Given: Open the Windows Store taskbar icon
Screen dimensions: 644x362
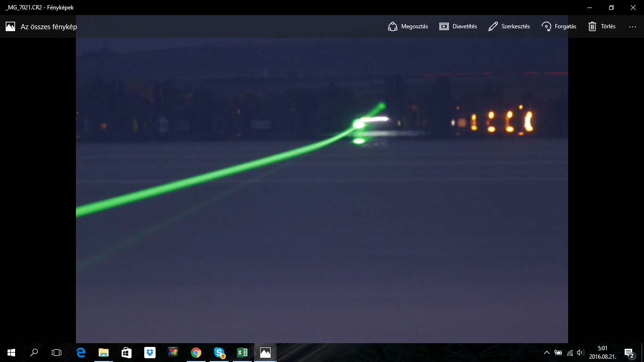Looking at the screenshot, I should 127,352.
